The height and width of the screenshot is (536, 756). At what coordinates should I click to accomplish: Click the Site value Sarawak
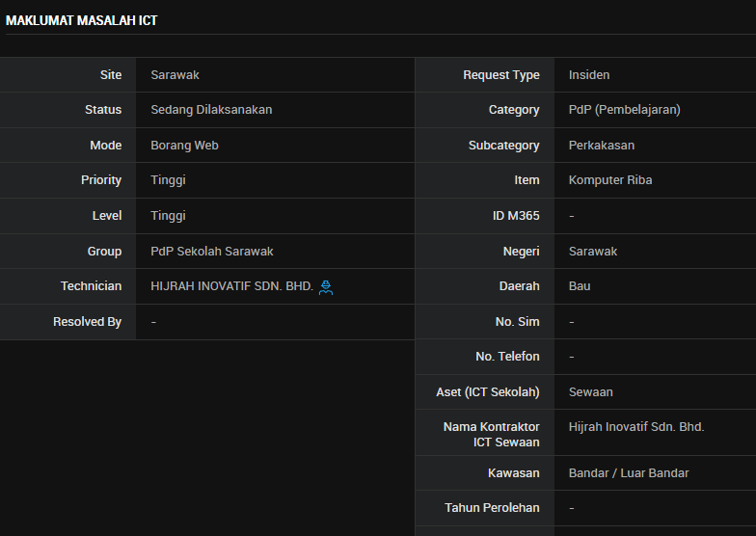[175, 74]
